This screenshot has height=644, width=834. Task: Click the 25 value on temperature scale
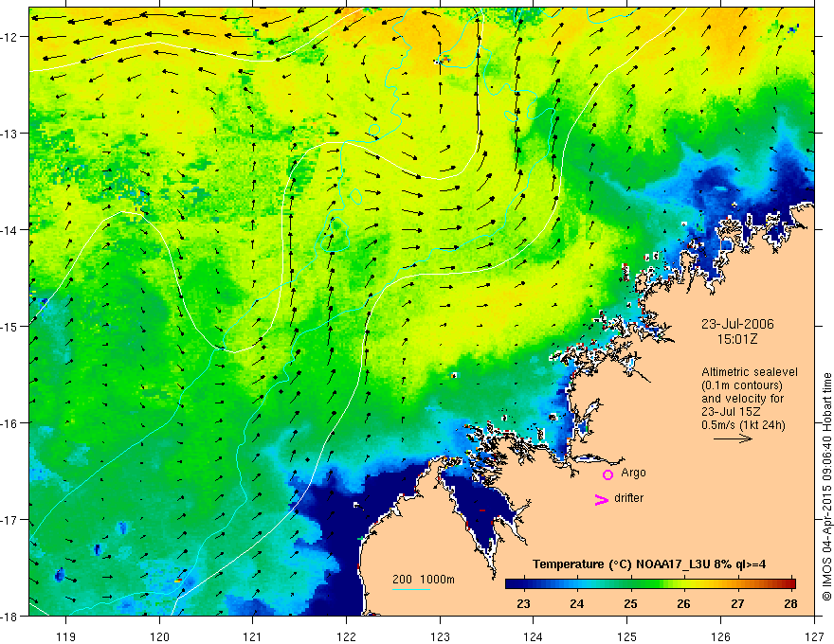tap(630, 603)
